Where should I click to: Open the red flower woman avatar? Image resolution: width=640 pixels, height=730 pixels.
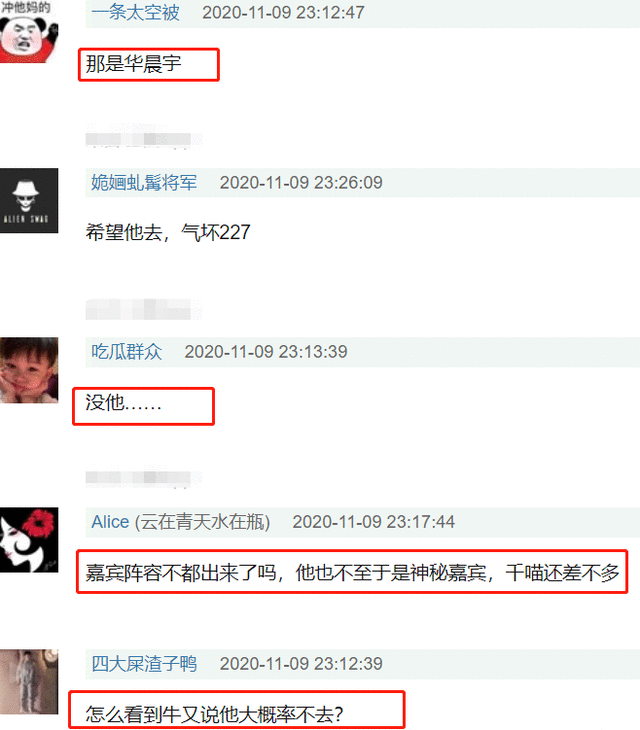pyautogui.click(x=29, y=540)
